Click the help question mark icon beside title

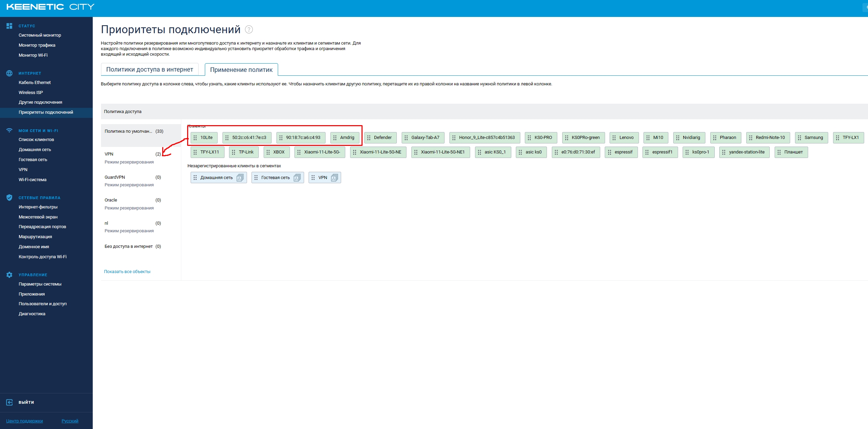(x=249, y=30)
